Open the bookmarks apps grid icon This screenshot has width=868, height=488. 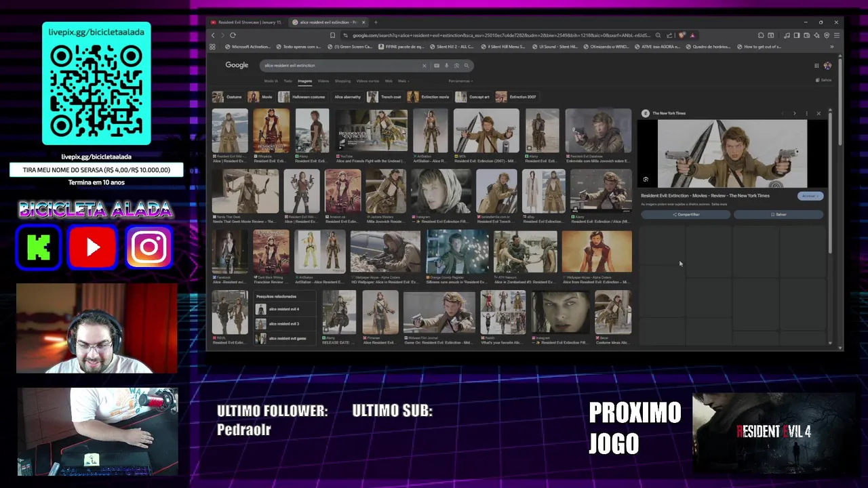[x=212, y=47]
